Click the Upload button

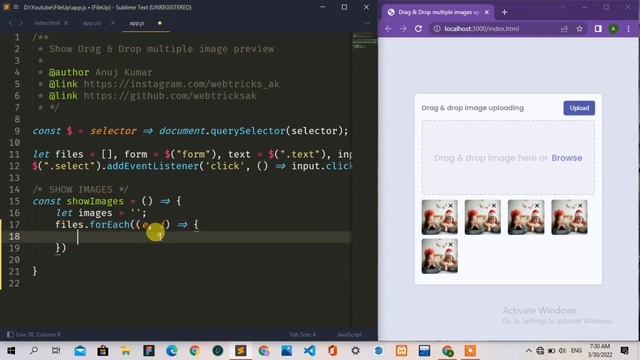click(x=579, y=108)
